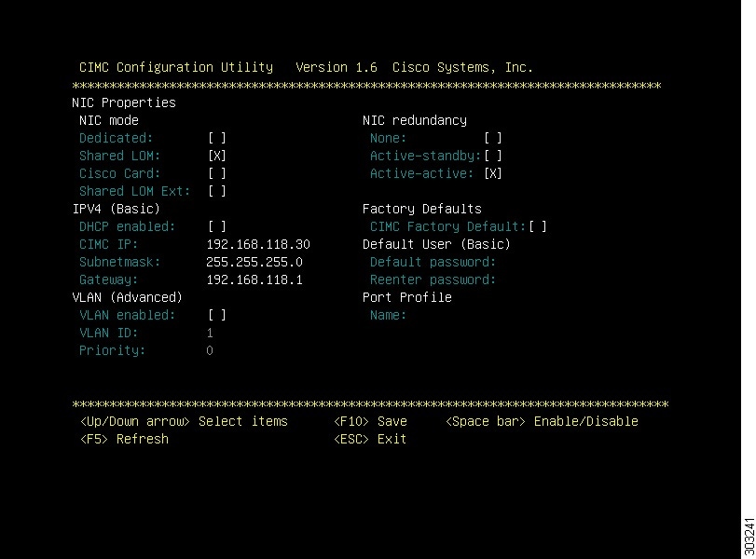756x559 pixels.
Task: Select the CIMC IP address field
Action: point(258,244)
